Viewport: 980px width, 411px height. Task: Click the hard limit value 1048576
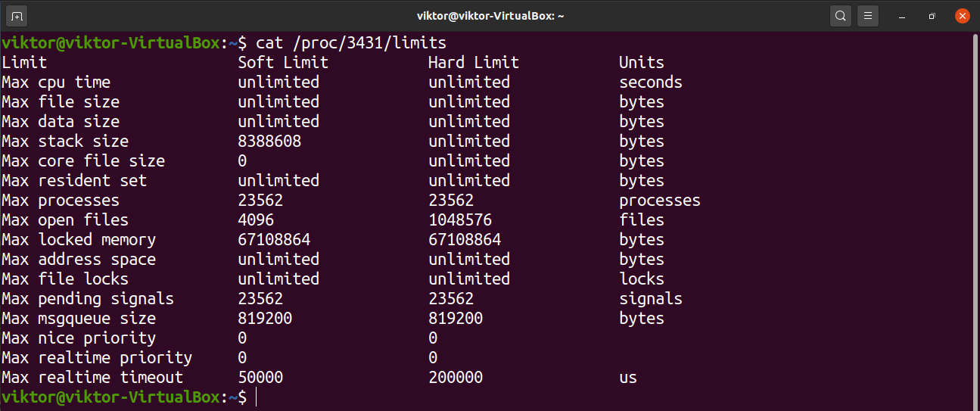point(460,220)
